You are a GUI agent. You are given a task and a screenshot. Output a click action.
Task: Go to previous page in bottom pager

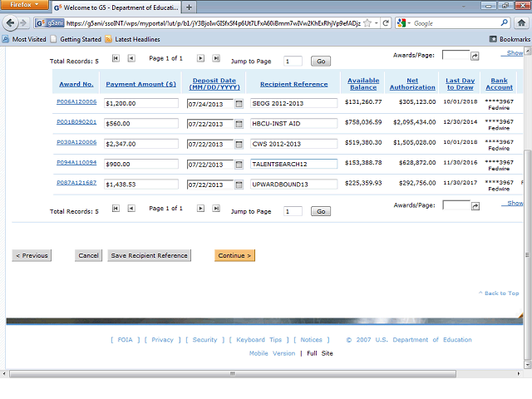(x=131, y=209)
